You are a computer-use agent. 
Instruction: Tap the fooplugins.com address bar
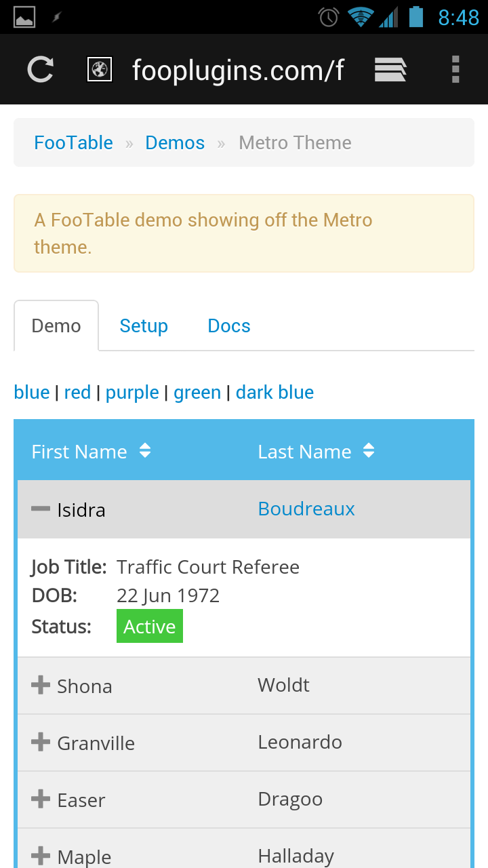(x=238, y=69)
